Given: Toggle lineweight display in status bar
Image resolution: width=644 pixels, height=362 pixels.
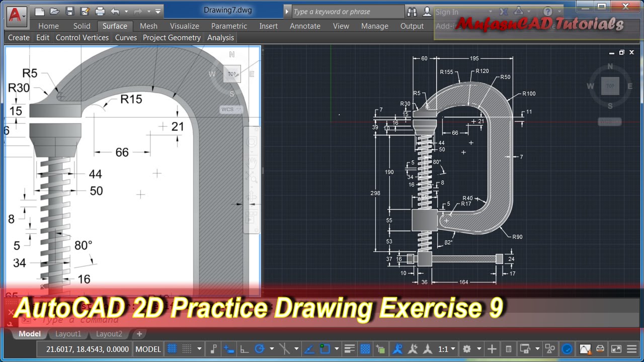Looking at the screenshot, I should click(x=349, y=349).
